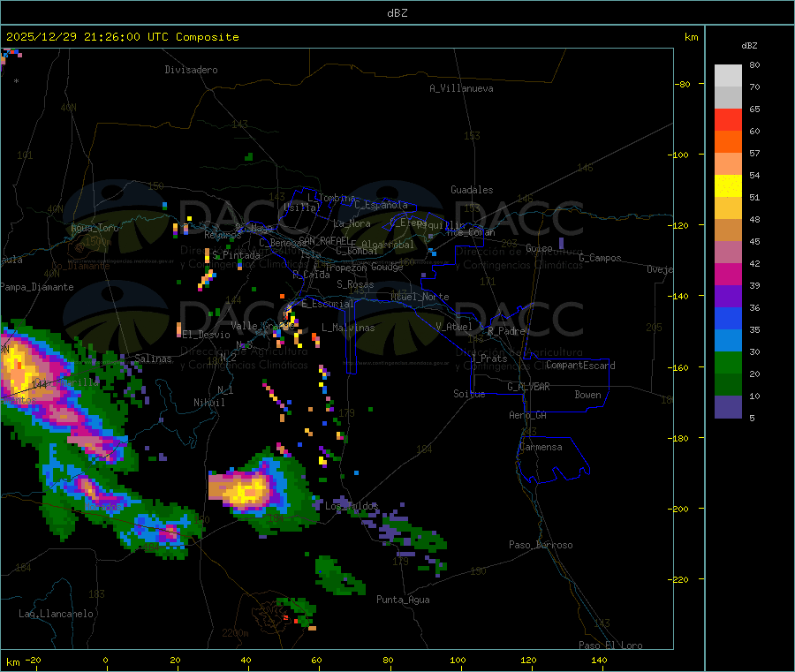The width and height of the screenshot is (795, 672).
Task: Click the Tropezon map label
Action: click(345, 268)
